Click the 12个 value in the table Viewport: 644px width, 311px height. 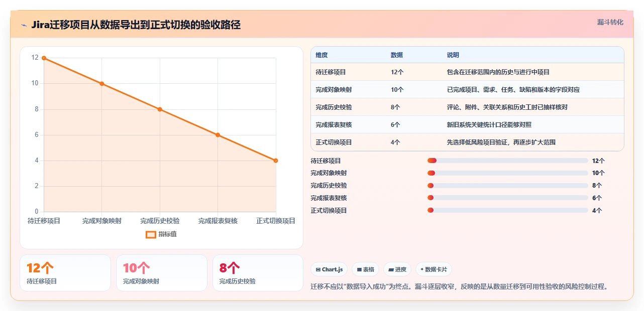[x=397, y=72]
